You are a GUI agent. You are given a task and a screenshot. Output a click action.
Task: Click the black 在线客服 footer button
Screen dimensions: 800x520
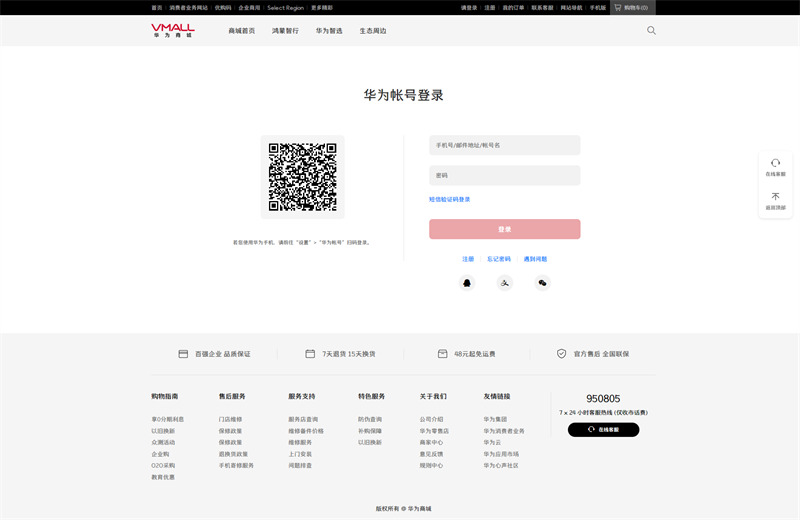(x=603, y=430)
